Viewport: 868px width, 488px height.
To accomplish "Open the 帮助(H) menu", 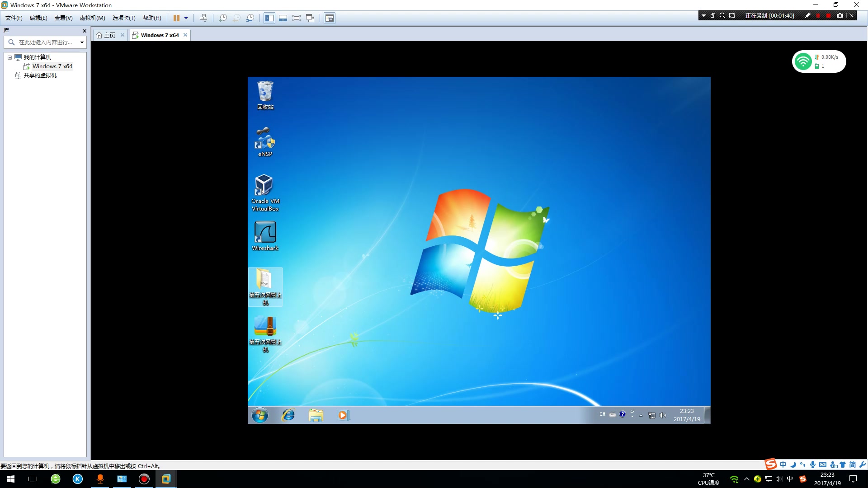I will point(152,18).
